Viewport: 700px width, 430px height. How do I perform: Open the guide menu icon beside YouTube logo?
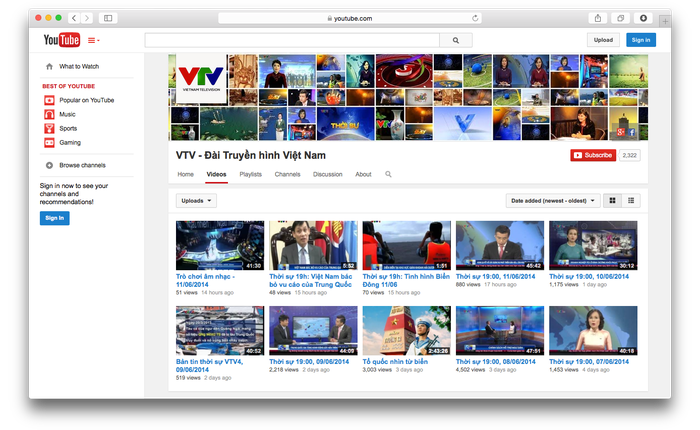click(93, 40)
